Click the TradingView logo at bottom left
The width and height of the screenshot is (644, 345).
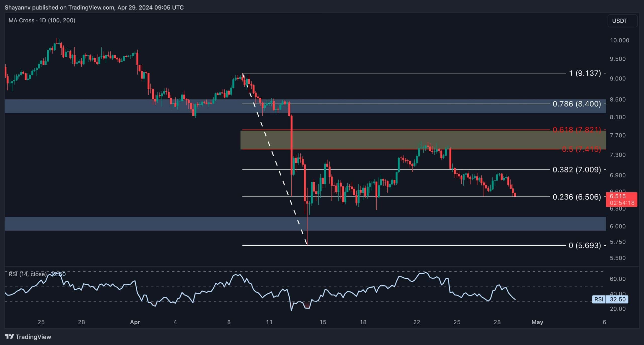pyautogui.click(x=28, y=337)
